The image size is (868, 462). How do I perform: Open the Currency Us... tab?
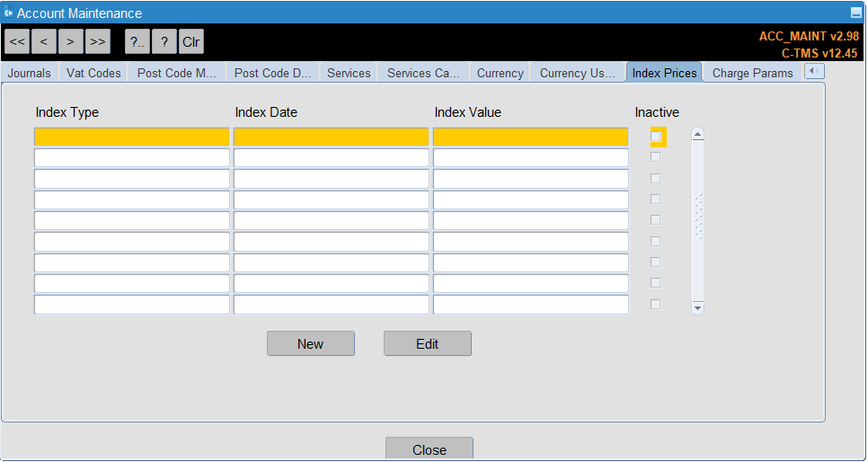coord(578,73)
